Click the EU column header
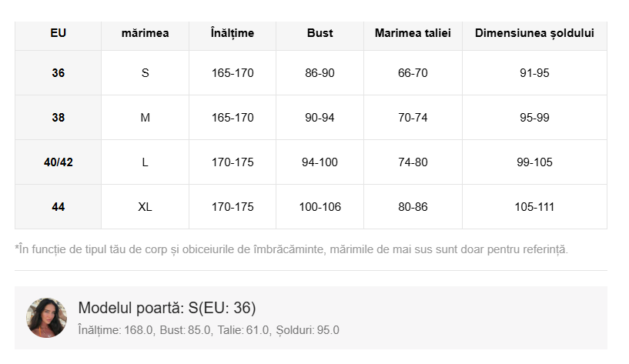Image resolution: width=629 pixels, height=364 pixels. (59, 33)
